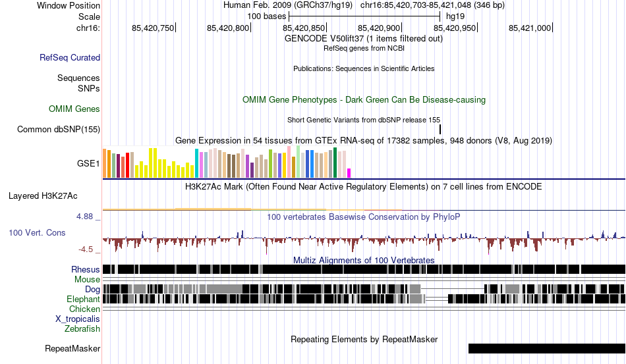This screenshot has height=364, width=626.
Task: Click the 85,420,750 ruler position
Action: pyautogui.click(x=154, y=28)
